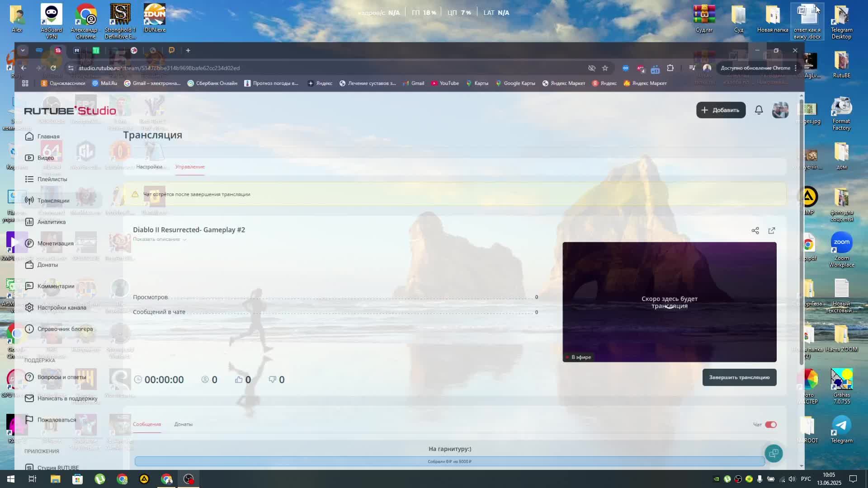Open Настройки канала gear item

pos(61,308)
